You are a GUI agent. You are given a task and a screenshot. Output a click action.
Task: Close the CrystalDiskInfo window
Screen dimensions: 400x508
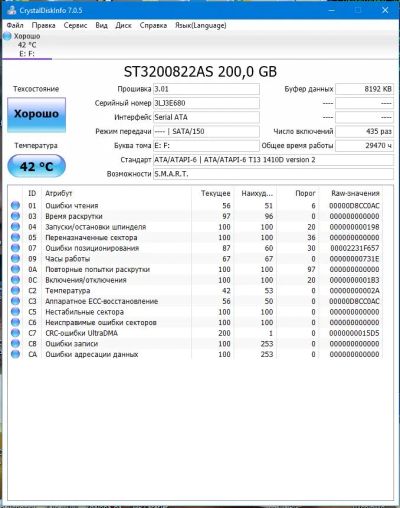click(x=385, y=10)
